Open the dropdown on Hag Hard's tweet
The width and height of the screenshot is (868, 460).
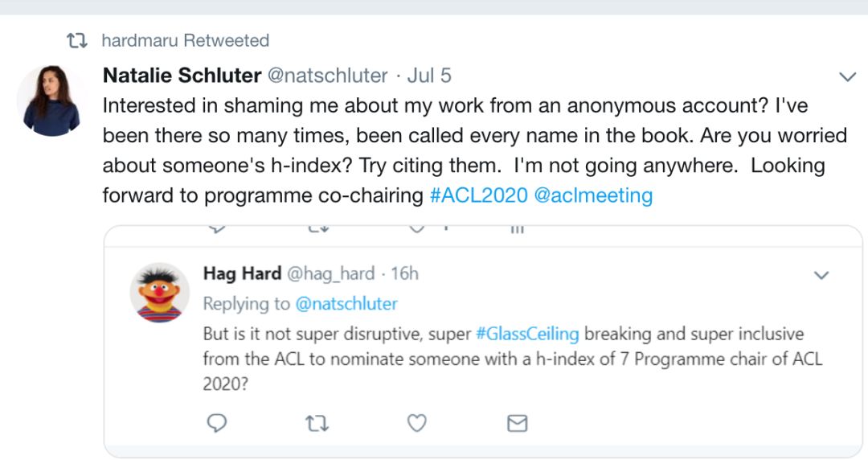click(821, 276)
